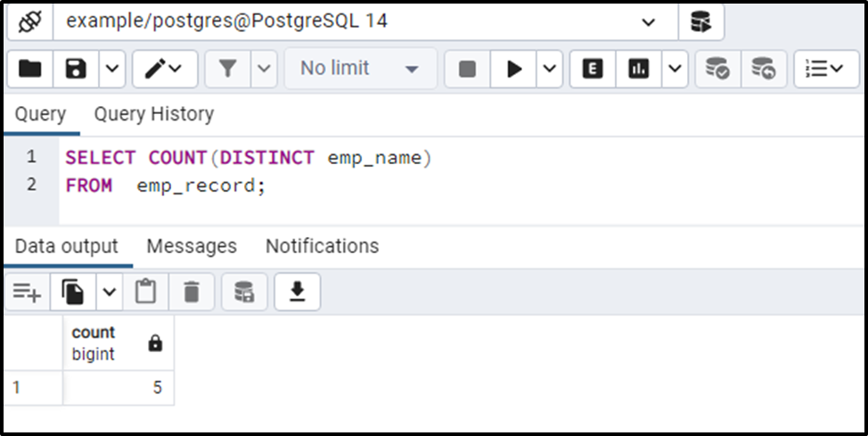868x436 pixels.
Task: Expand the filter options arrow
Action: tap(265, 69)
